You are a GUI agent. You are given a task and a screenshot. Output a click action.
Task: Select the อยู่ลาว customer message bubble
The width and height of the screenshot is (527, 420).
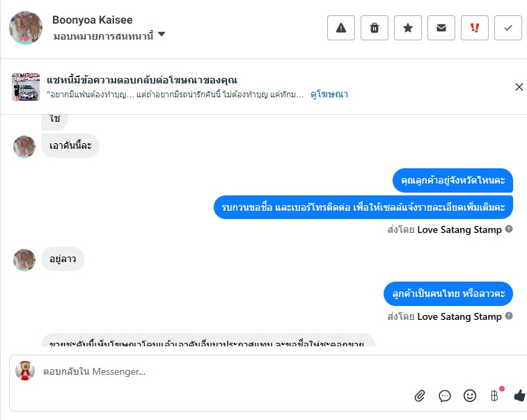(x=63, y=259)
